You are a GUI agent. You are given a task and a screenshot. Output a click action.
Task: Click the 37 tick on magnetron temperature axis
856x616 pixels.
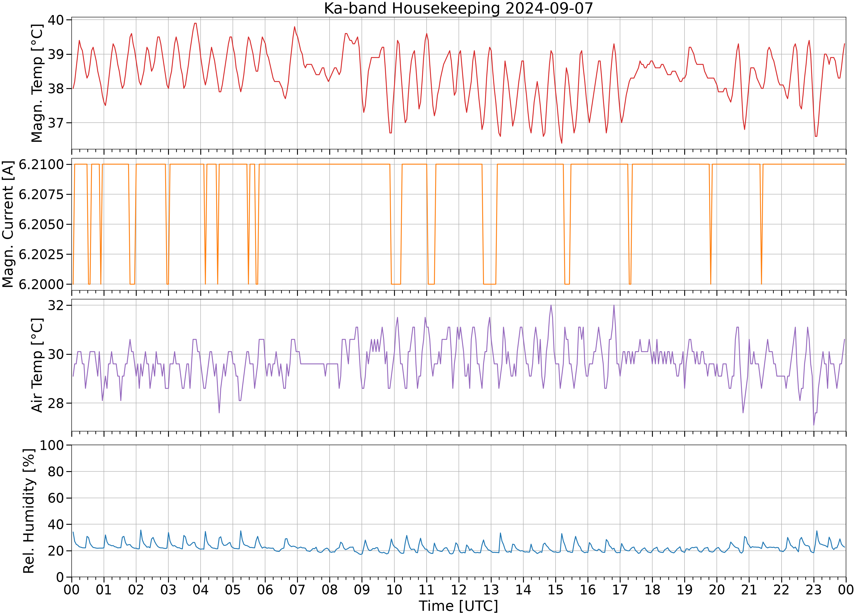click(56, 123)
